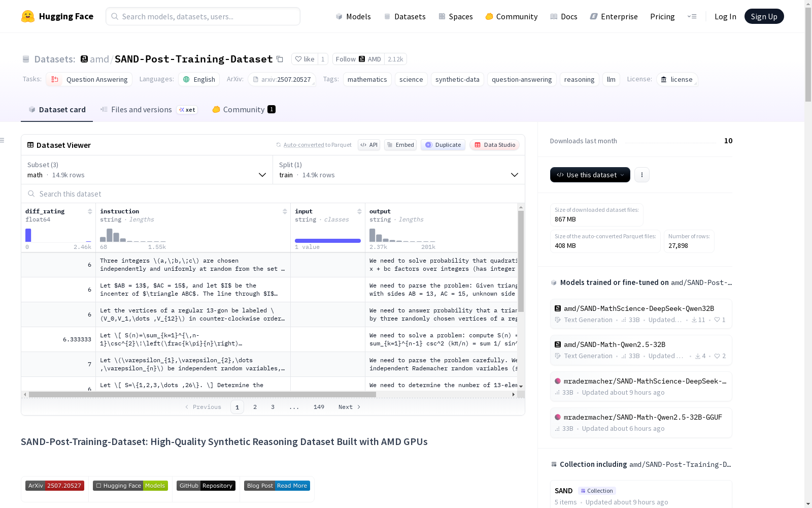
Task: Copy the dataset name with the copy icon
Action: (280, 59)
